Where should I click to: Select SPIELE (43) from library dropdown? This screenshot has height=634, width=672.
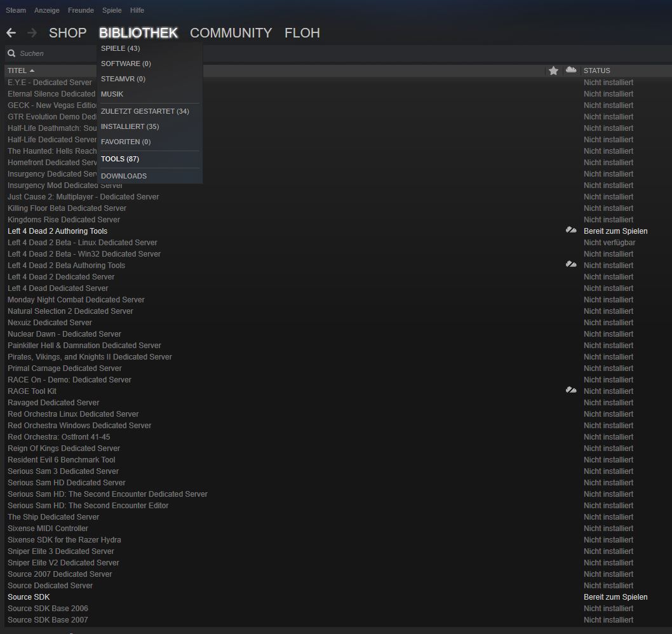tap(121, 48)
